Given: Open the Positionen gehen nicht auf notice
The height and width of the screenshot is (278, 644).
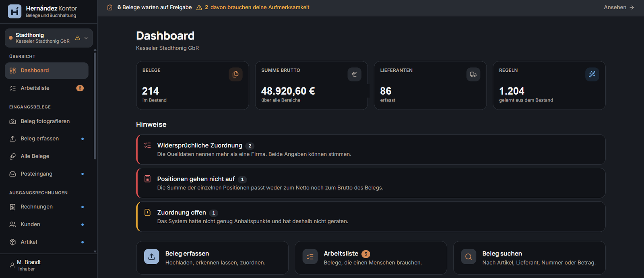Looking at the screenshot, I should pyautogui.click(x=371, y=183).
